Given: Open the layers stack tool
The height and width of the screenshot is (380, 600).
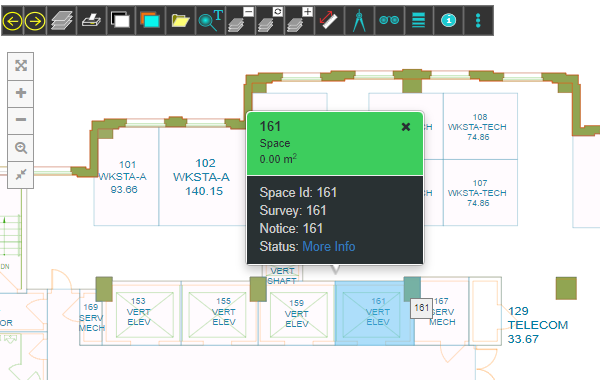Looking at the screenshot, I should [62, 21].
